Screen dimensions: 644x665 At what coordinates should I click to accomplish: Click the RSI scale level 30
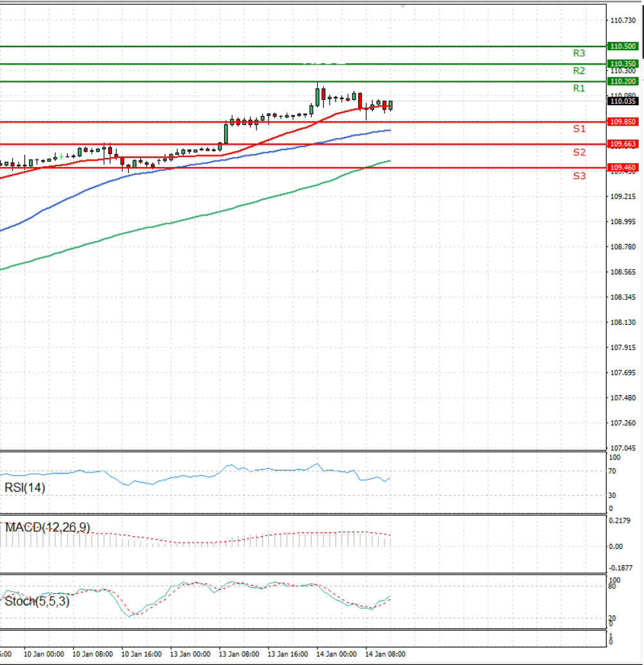(x=612, y=496)
